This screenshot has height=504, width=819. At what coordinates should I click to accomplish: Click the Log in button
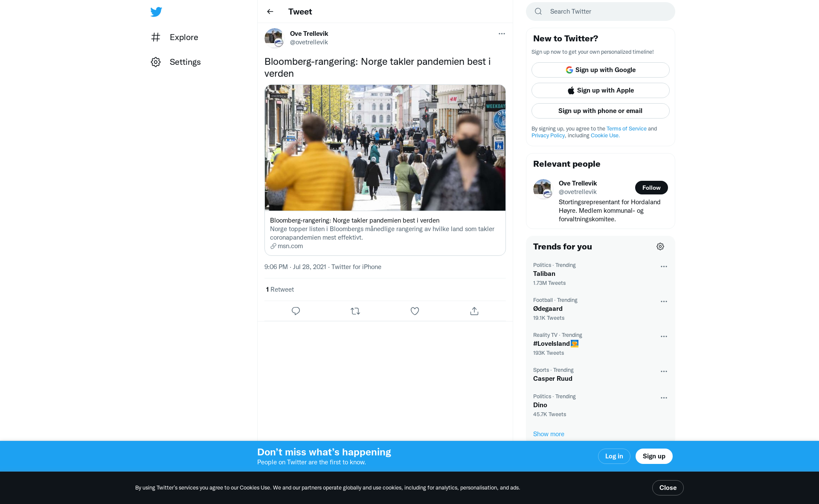(614, 456)
